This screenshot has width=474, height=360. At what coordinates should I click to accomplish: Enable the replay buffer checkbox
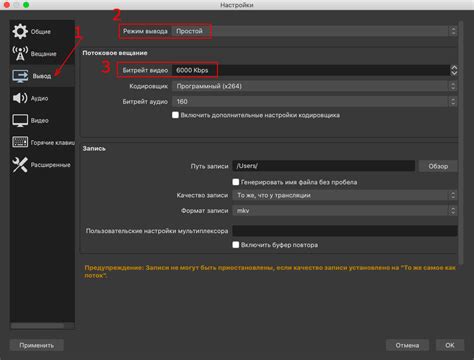(236, 245)
